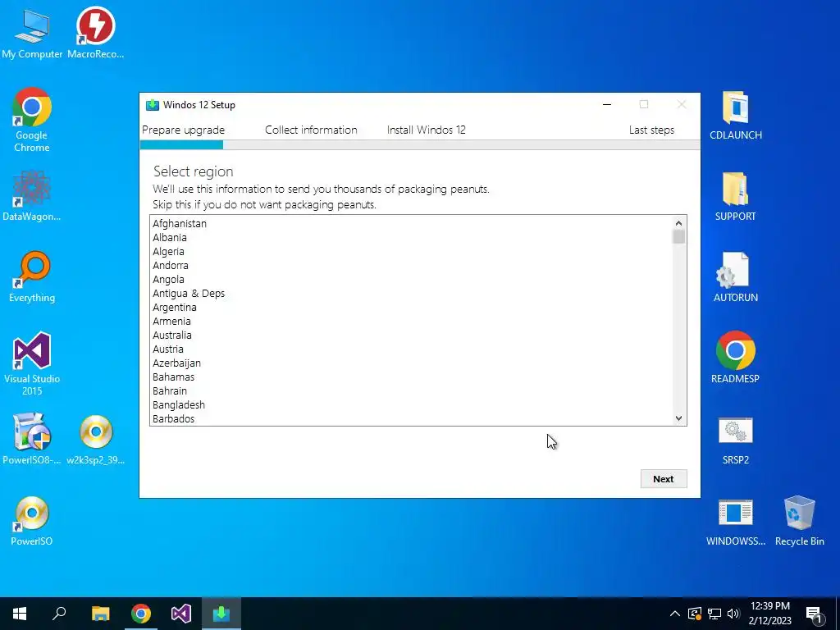This screenshot has height=630, width=840.
Task: Open DataWagon desktop shortcut
Action: click(32, 196)
